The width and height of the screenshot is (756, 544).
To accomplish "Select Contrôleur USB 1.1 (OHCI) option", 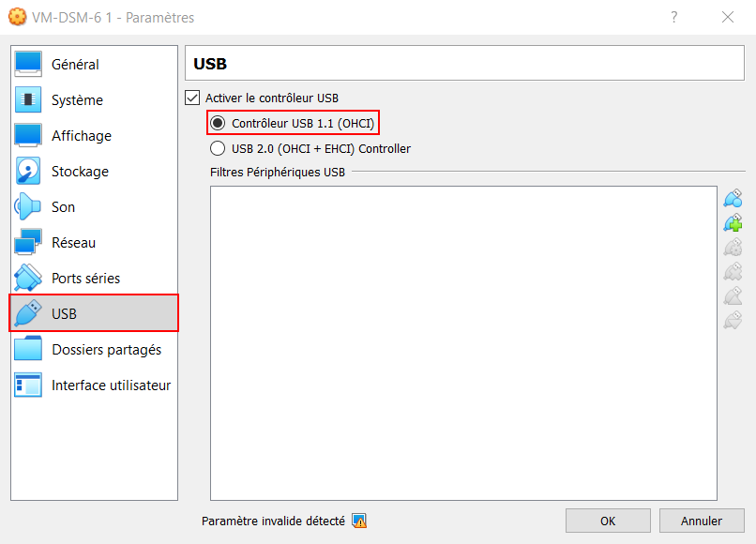I will (294, 123).
